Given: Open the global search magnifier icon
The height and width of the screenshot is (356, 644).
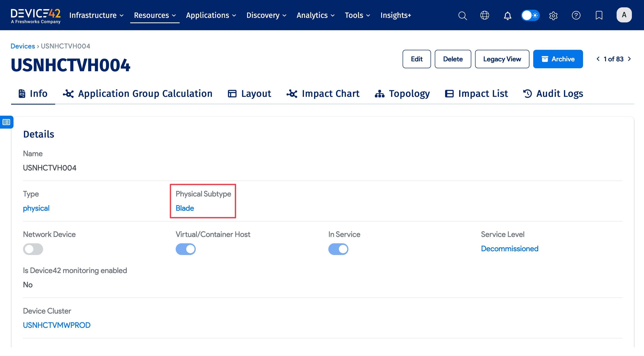Looking at the screenshot, I should (x=463, y=15).
